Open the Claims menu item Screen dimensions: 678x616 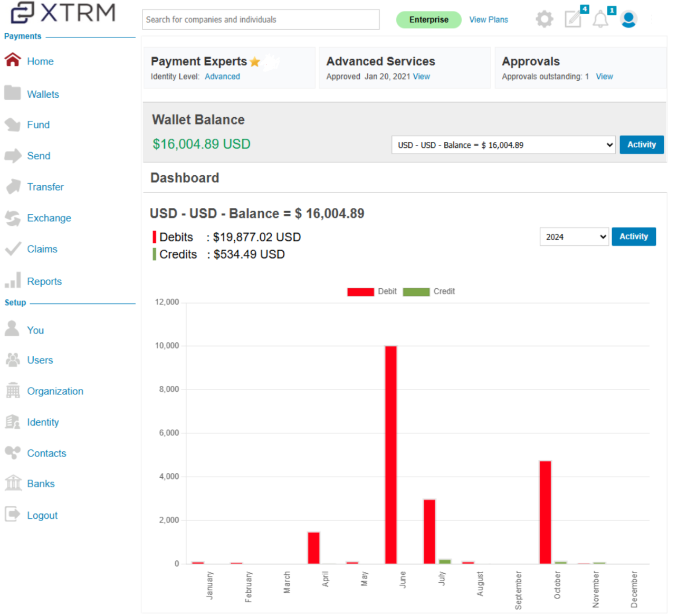(42, 249)
